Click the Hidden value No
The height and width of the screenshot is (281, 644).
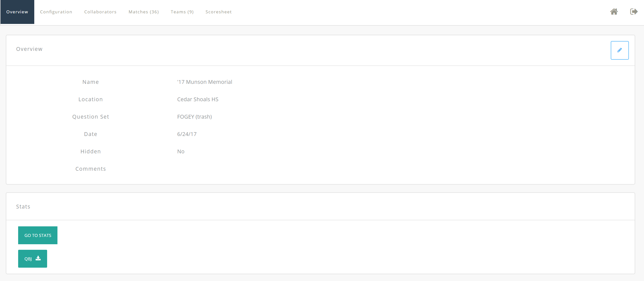coord(181,152)
